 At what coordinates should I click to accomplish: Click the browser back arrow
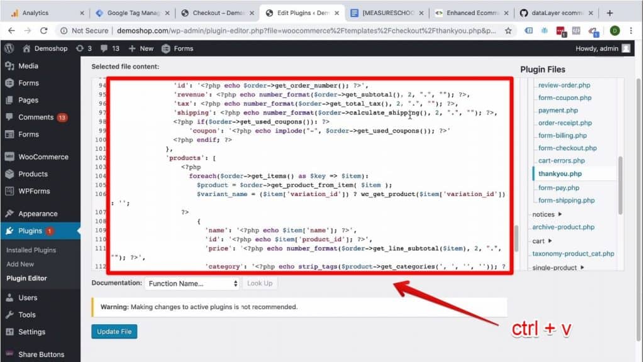11,30
